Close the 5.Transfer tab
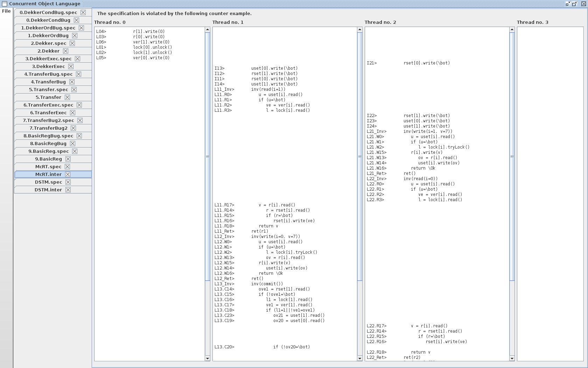Image resolution: width=588 pixels, height=368 pixels. [x=67, y=97]
